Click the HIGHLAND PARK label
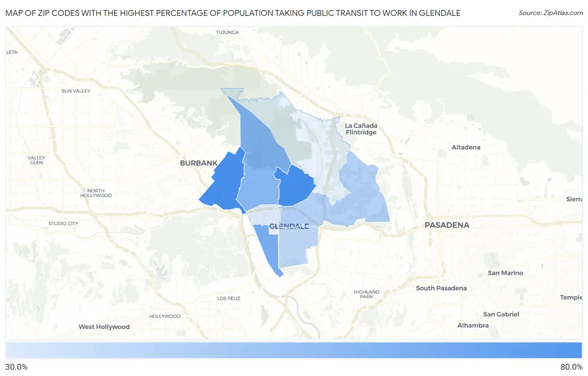The image size is (588, 376). [366, 294]
